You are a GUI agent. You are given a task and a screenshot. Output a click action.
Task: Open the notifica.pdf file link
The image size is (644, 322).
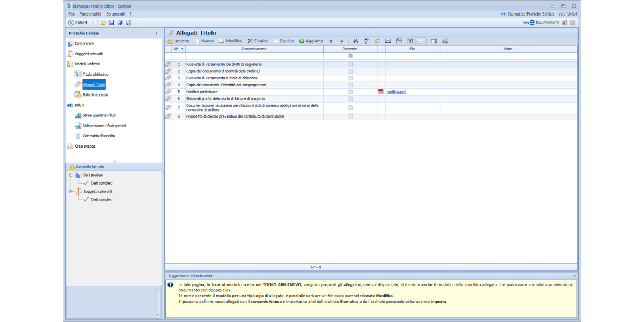[x=396, y=92]
